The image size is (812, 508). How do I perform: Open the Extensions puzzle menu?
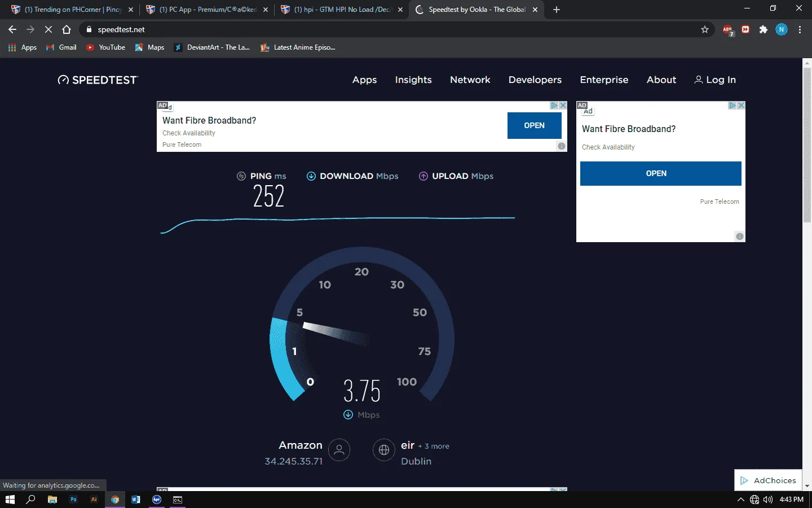pos(764,29)
